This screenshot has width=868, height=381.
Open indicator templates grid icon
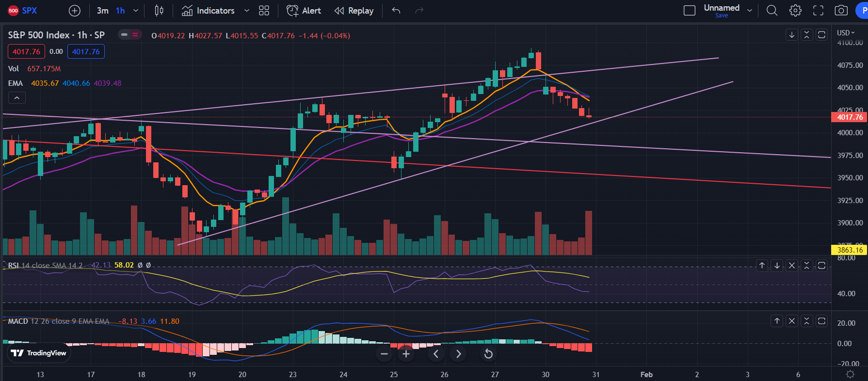[x=264, y=11]
